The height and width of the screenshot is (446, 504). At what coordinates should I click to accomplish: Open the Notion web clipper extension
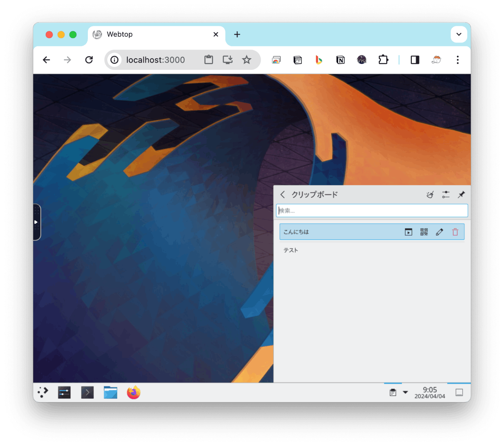point(340,60)
